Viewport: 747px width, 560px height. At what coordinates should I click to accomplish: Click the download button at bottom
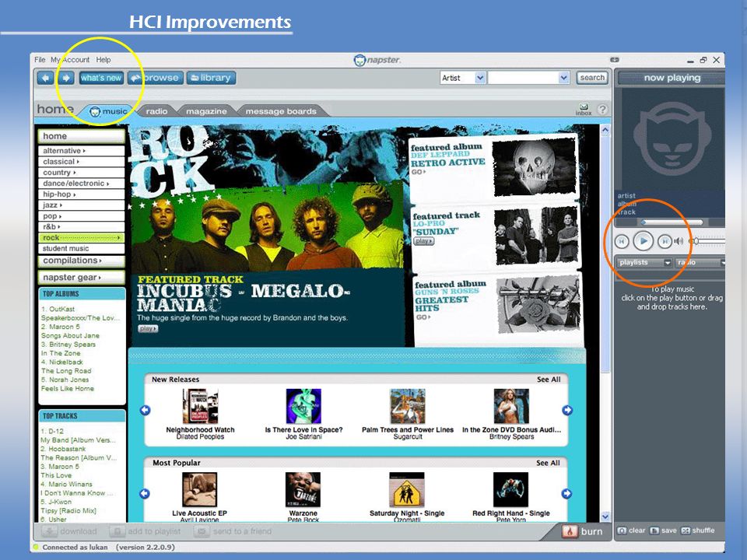(x=69, y=531)
